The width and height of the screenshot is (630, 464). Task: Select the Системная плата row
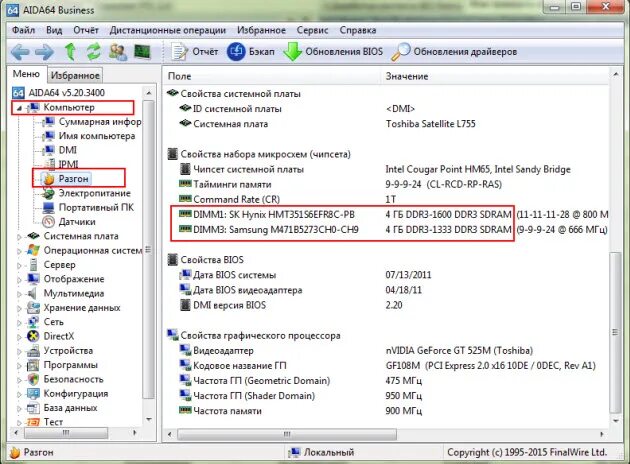[387, 124]
